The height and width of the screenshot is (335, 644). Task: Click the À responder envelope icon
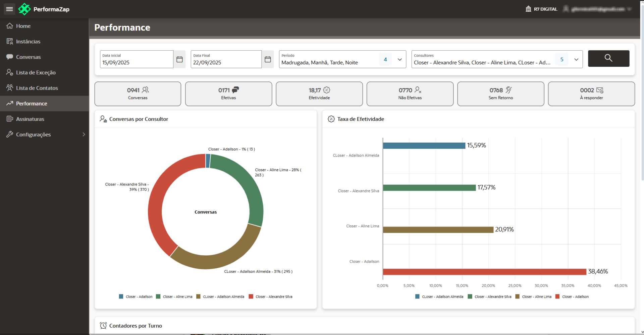point(600,90)
